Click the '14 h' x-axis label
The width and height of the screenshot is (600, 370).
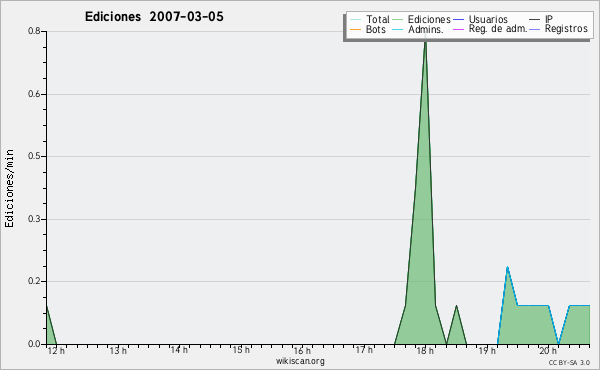click(x=179, y=350)
